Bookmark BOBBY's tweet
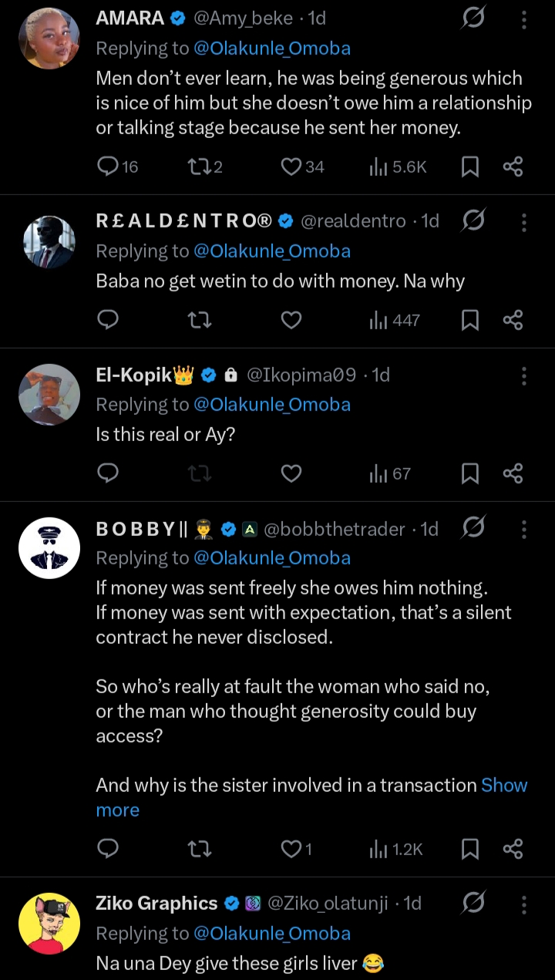 pos(469,849)
